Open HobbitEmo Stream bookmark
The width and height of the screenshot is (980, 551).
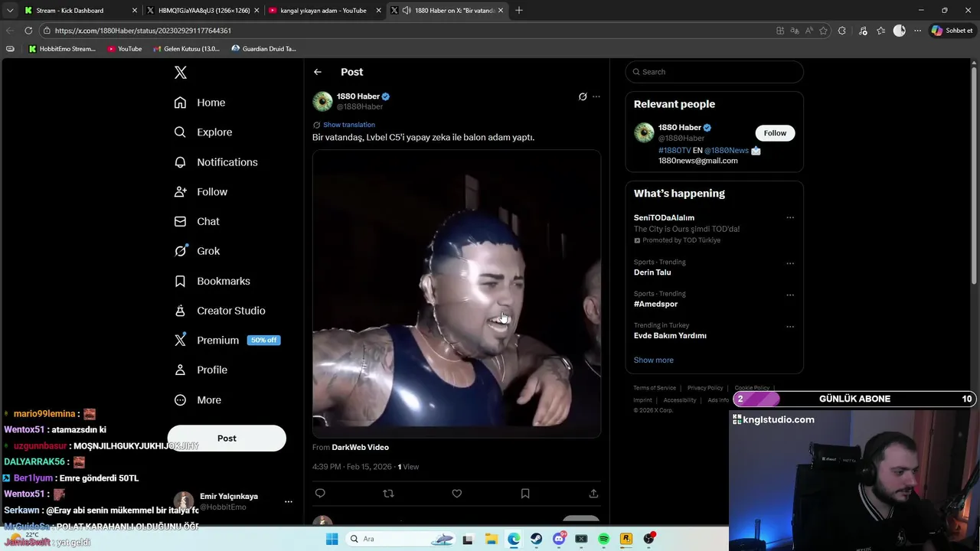(x=63, y=49)
